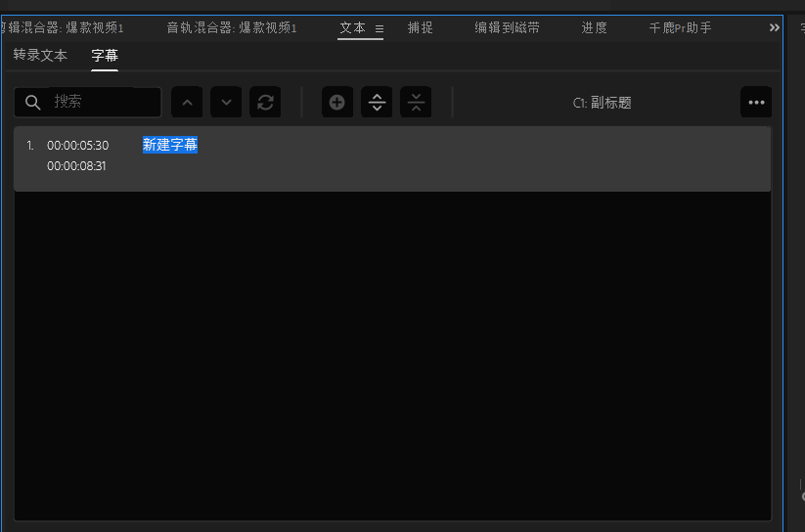
Task: Click the merge caption segments icon
Action: point(416,102)
